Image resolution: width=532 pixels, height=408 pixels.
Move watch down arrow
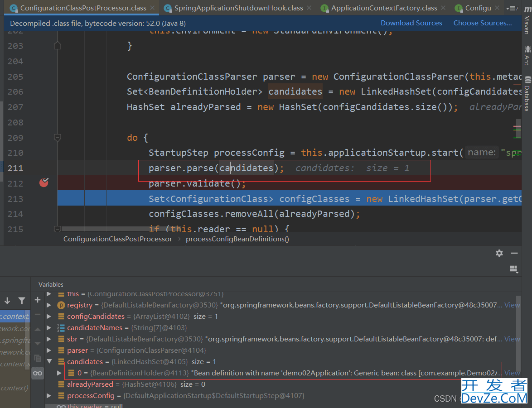[38, 344]
